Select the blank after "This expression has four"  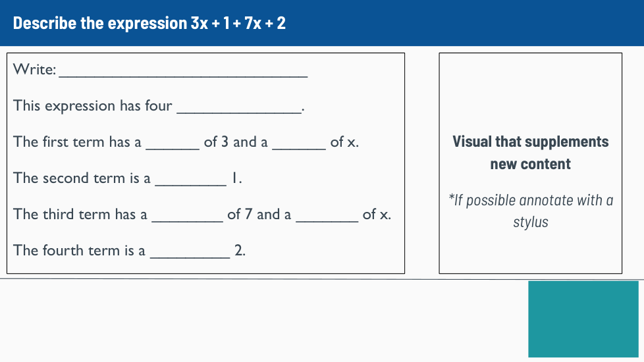click(x=238, y=108)
